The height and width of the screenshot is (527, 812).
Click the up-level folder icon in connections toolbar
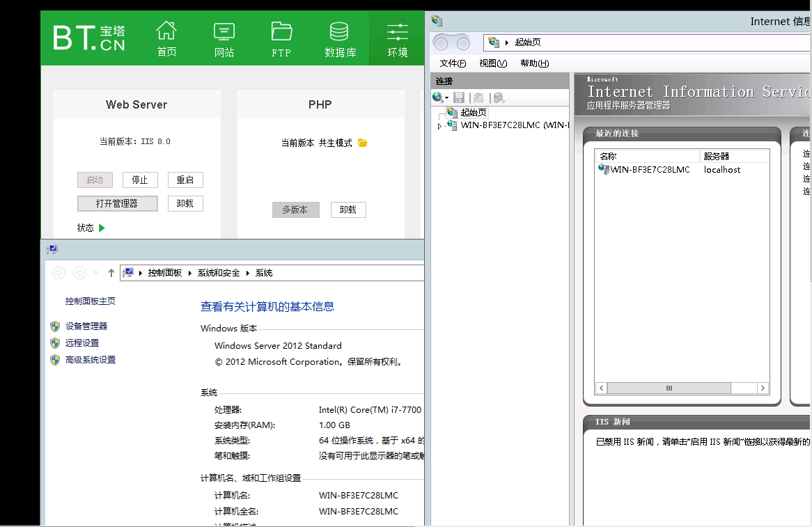pos(478,97)
